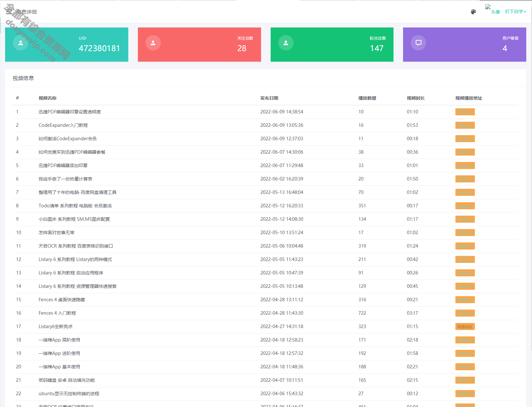Viewport: 532px width, 407px height.
Task: Open video link for Fences 4 桌面快速隐藏
Action: tap(465, 300)
